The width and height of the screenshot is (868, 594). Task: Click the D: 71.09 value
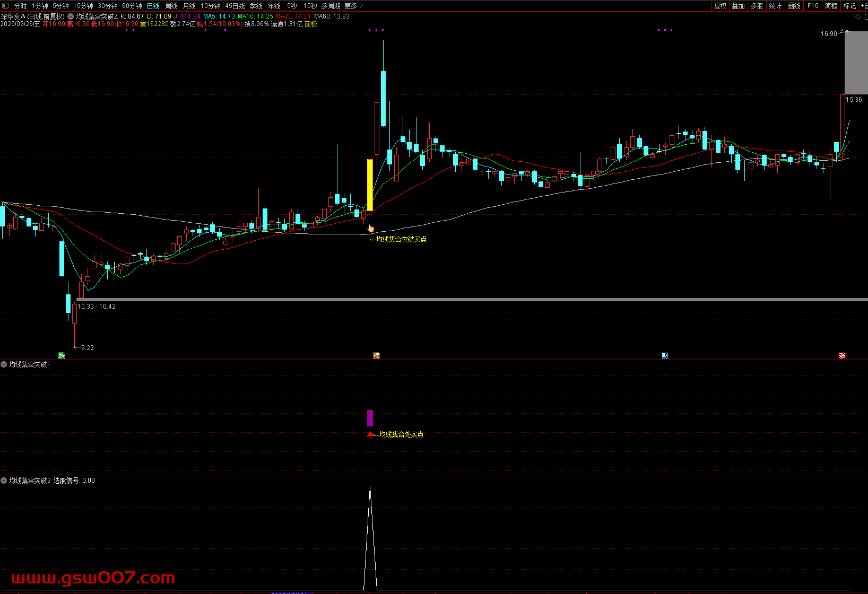pyautogui.click(x=159, y=16)
